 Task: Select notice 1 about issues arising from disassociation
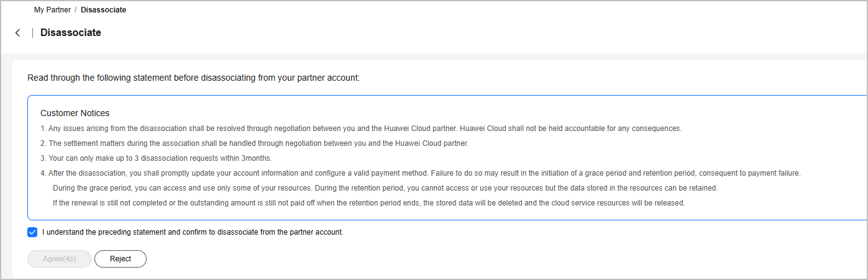(249, 129)
